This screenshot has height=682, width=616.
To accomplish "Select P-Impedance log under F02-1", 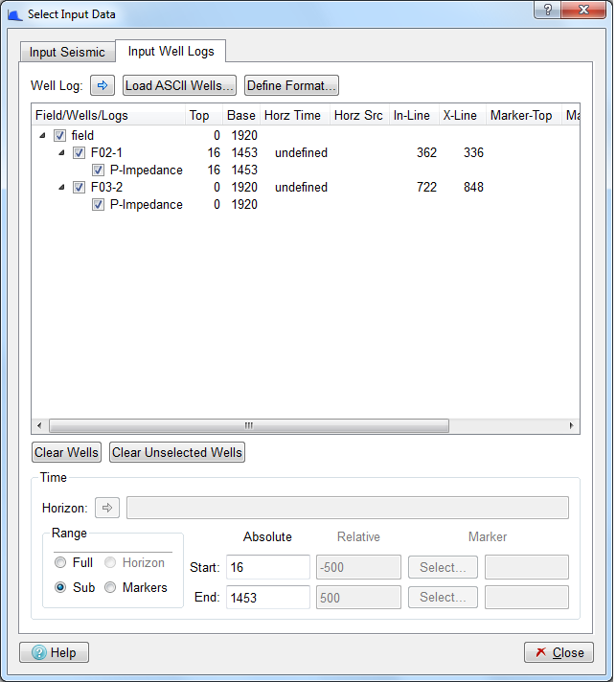I will tap(147, 170).
